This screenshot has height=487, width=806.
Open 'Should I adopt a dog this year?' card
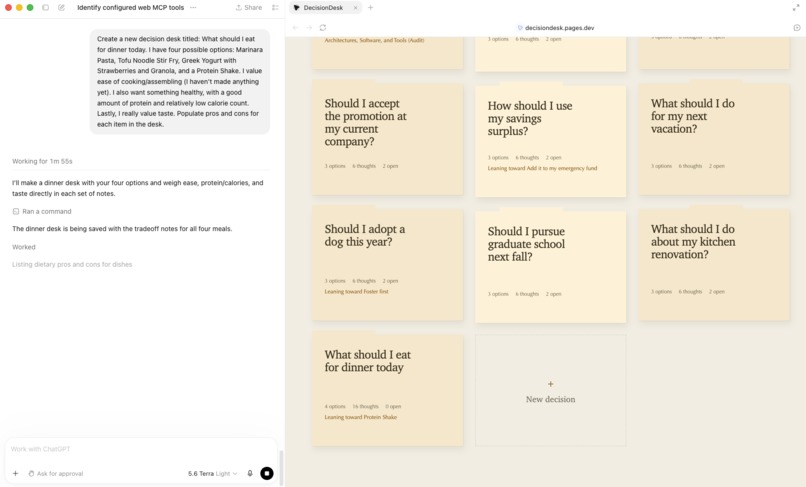tap(388, 263)
